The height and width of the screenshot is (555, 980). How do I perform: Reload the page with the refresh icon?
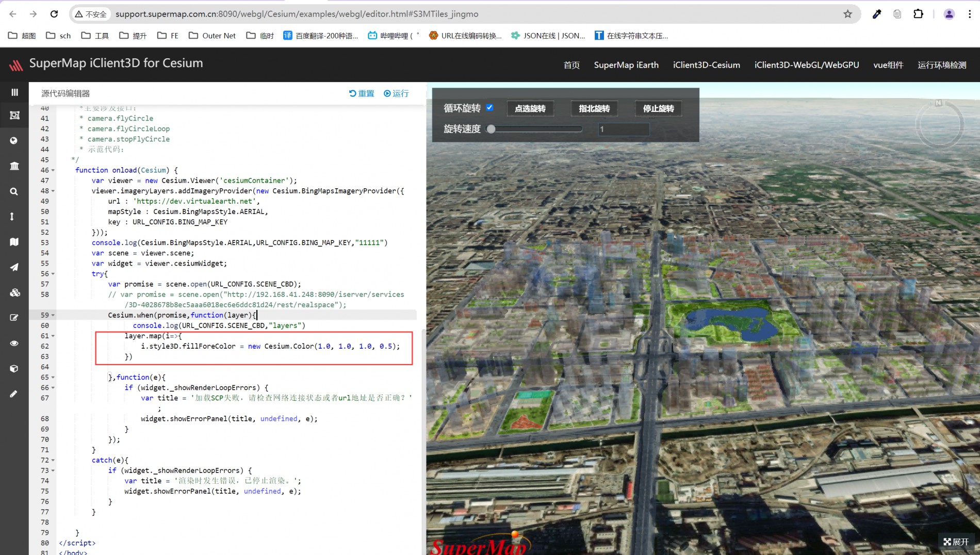pyautogui.click(x=54, y=14)
